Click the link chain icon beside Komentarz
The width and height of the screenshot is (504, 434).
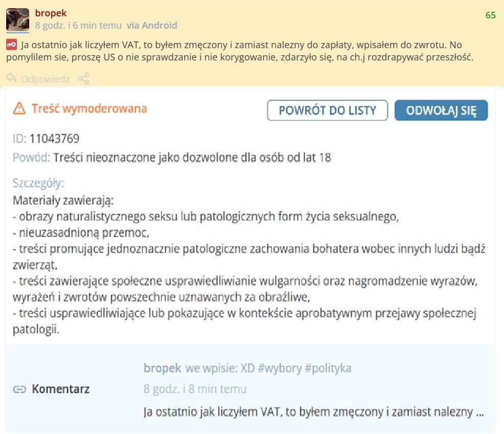[x=19, y=389]
